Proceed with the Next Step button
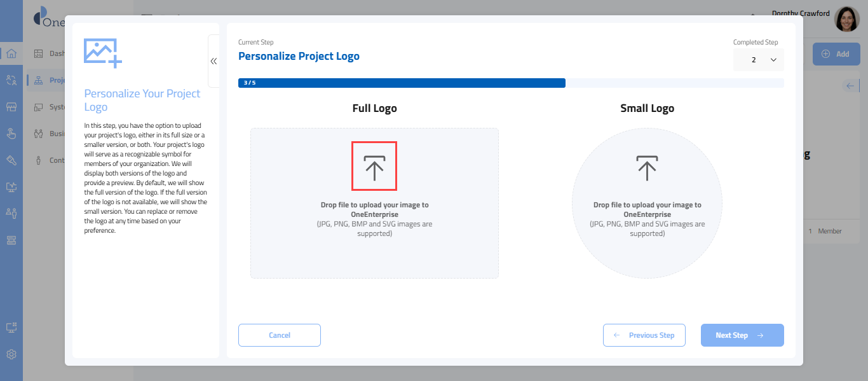868x381 pixels. click(742, 335)
